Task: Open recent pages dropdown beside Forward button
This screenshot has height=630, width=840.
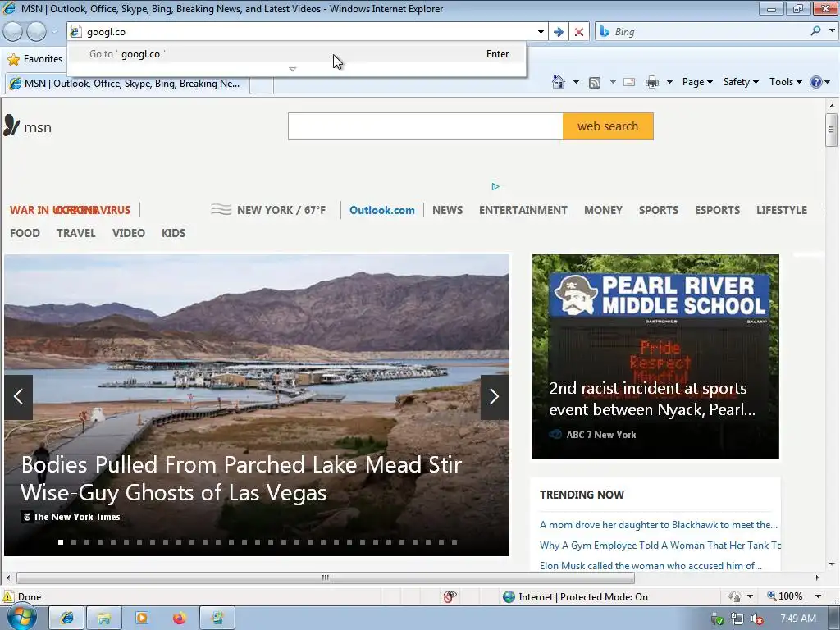Action: point(55,32)
